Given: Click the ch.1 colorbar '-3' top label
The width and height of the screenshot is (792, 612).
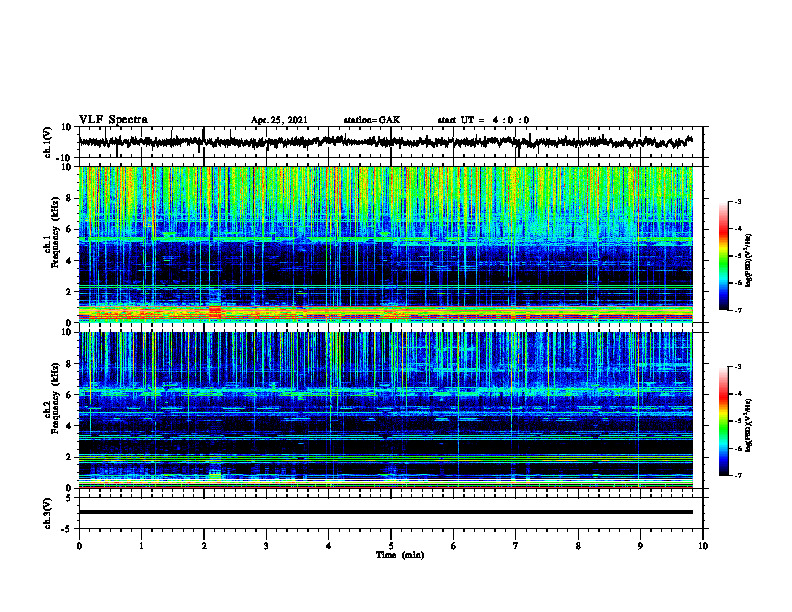Looking at the screenshot, I should click(738, 201).
